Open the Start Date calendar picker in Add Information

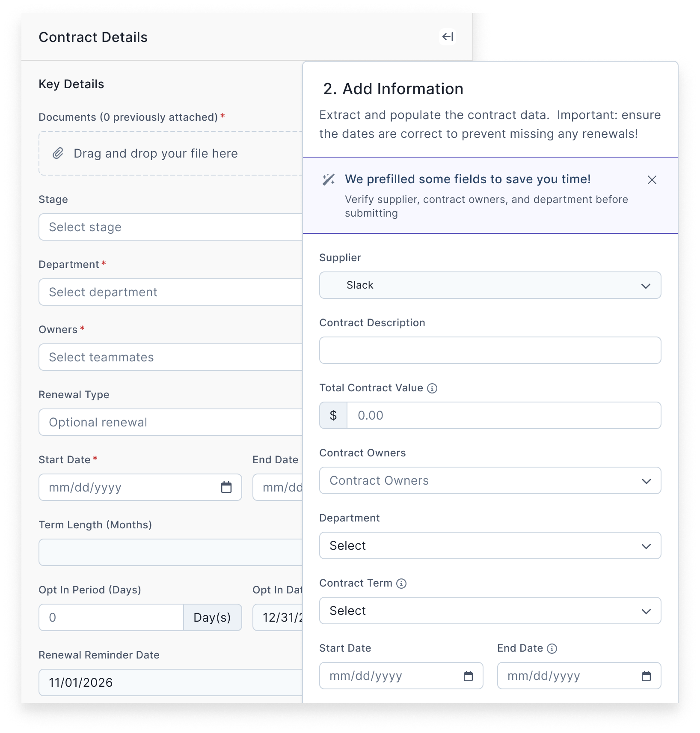tap(469, 676)
